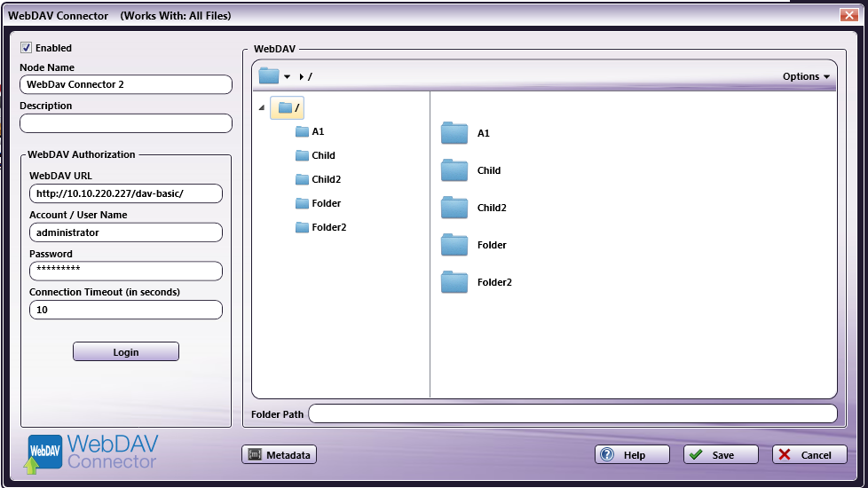Open the Metadata dialog
868x488 pixels.
tap(279, 455)
